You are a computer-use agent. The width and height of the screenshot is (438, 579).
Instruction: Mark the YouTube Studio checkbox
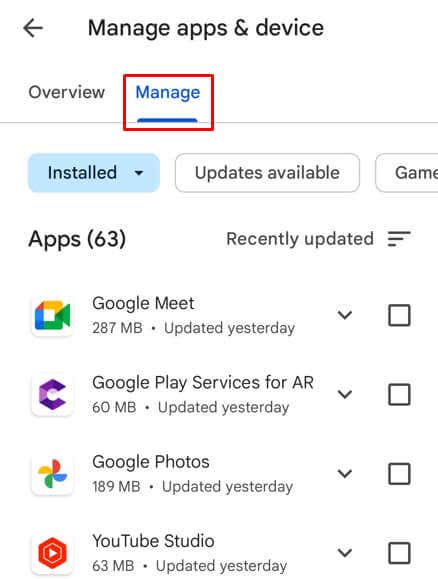pos(399,553)
